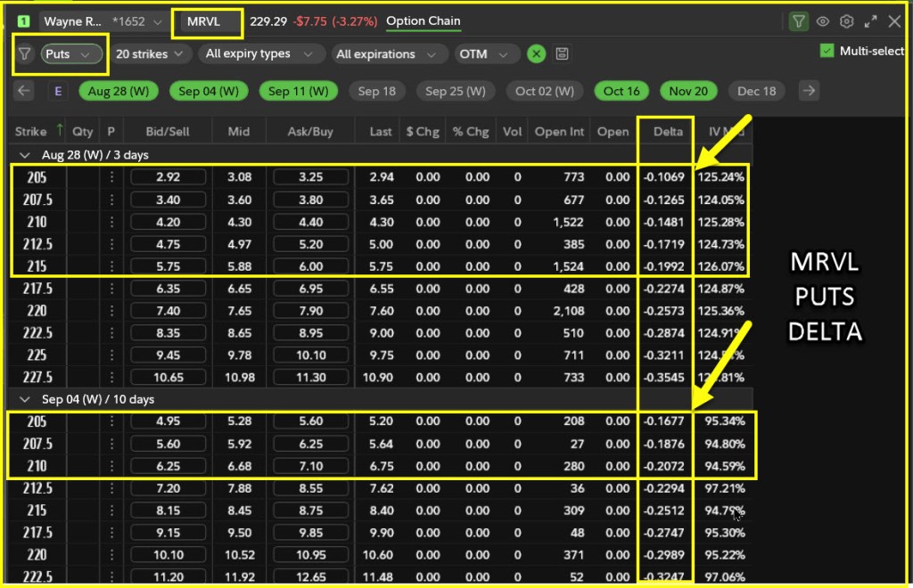The height and width of the screenshot is (588, 913).
Task: Click open interest value 2,108
Action: pos(568,311)
